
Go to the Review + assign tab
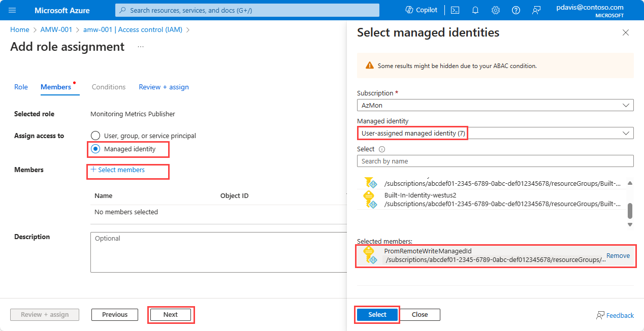click(164, 87)
